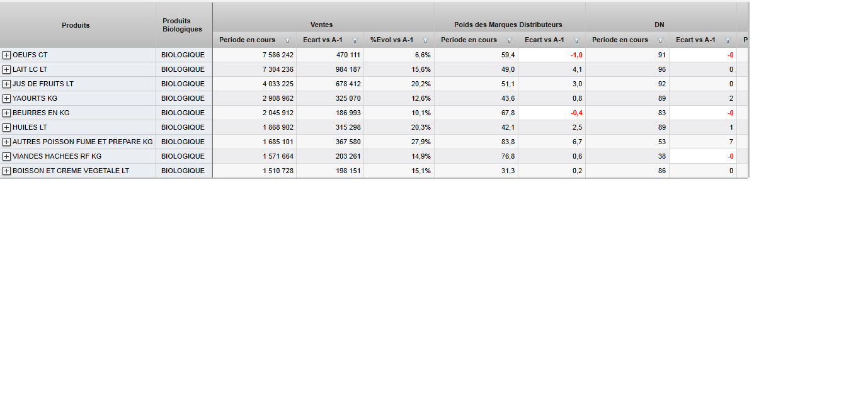Select the YAOURTS KG product name
This screenshot has height=396, width=868.
coord(35,99)
